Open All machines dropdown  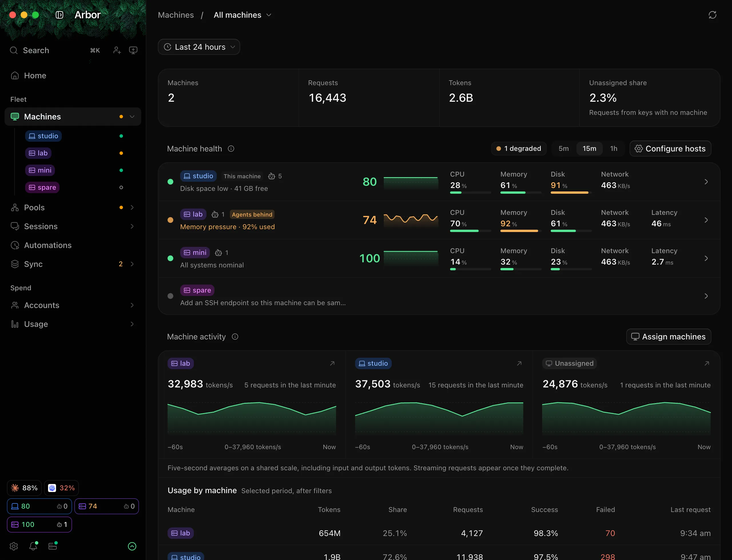(242, 15)
